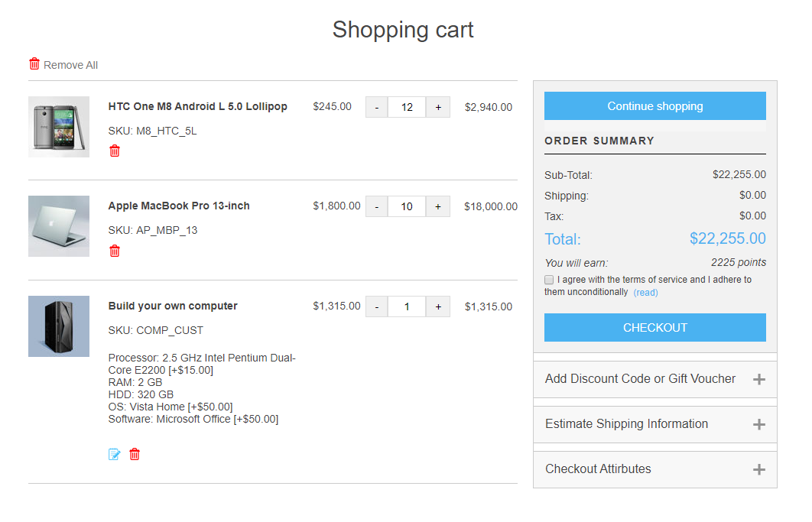Click the HTC line total $2,940.00
This screenshot has width=812, height=522.
(489, 107)
